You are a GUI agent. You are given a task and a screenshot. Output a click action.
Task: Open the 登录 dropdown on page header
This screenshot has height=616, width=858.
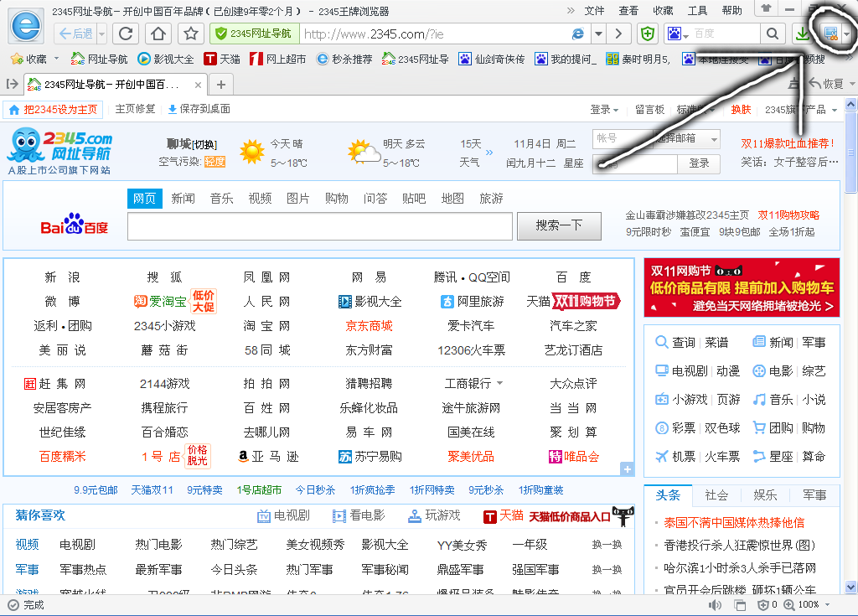pyautogui.click(x=604, y=110)
